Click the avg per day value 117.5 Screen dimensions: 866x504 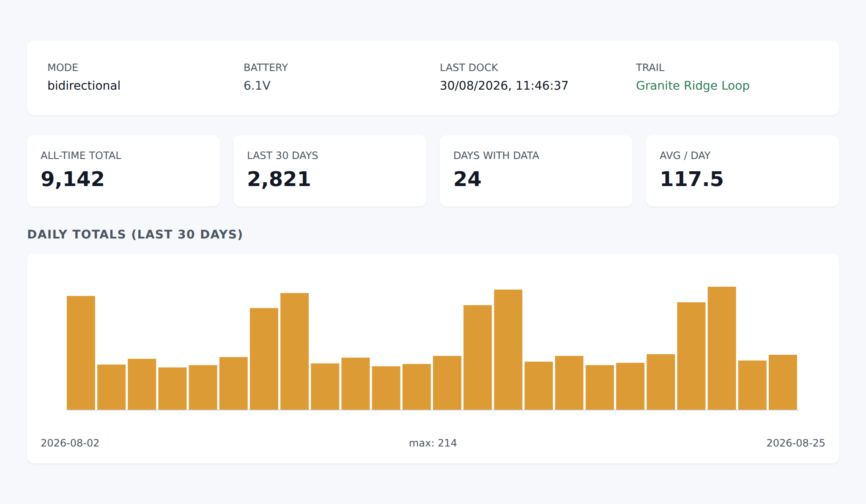691,179
